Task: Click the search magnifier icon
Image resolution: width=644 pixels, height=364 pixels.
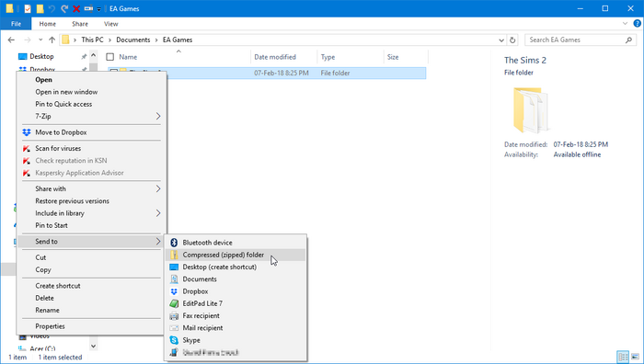Action: tap(628, 40)
